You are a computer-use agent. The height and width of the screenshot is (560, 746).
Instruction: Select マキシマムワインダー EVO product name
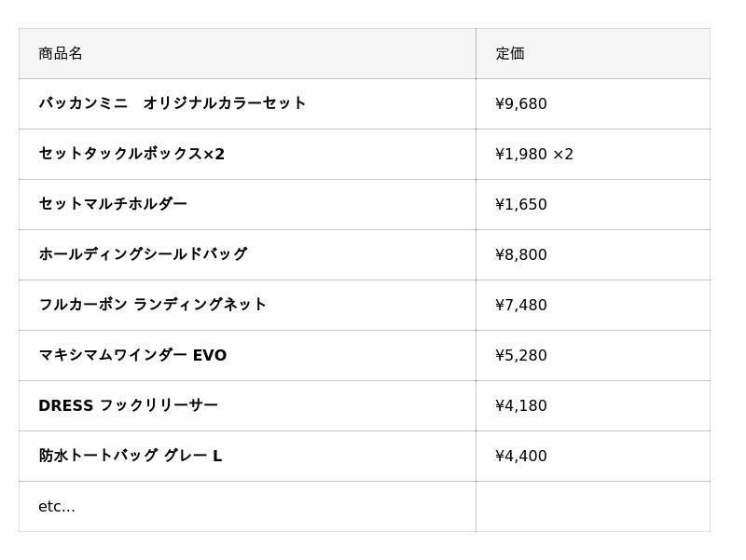pyautogui.click(x=132, y=355)
